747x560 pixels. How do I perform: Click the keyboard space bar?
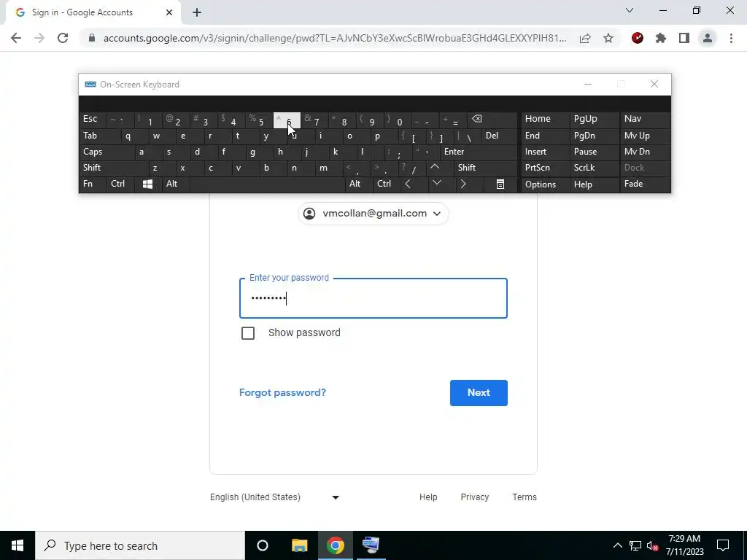(x=267, y=184)
